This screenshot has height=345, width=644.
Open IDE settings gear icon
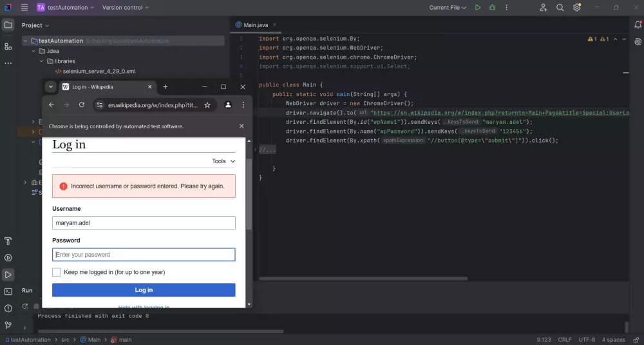click(x=576, y=7)
